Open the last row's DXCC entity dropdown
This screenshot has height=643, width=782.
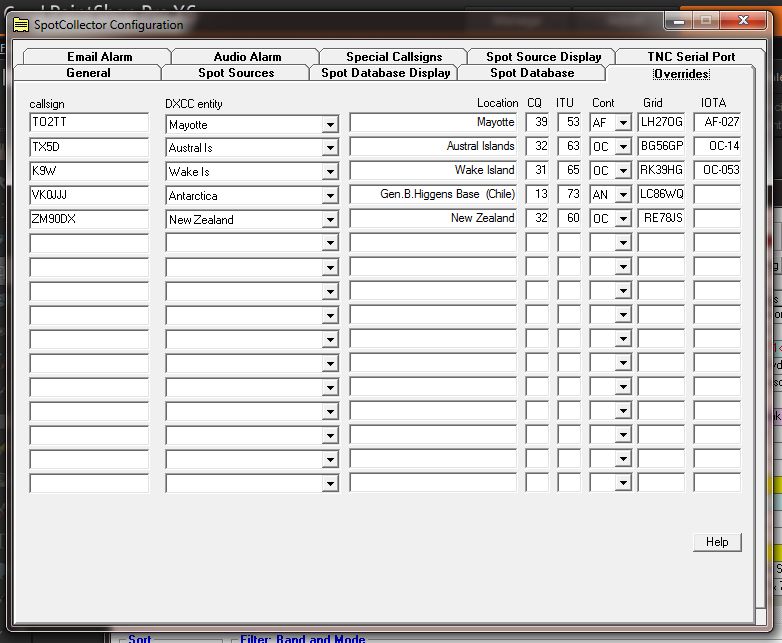[330, 483]
